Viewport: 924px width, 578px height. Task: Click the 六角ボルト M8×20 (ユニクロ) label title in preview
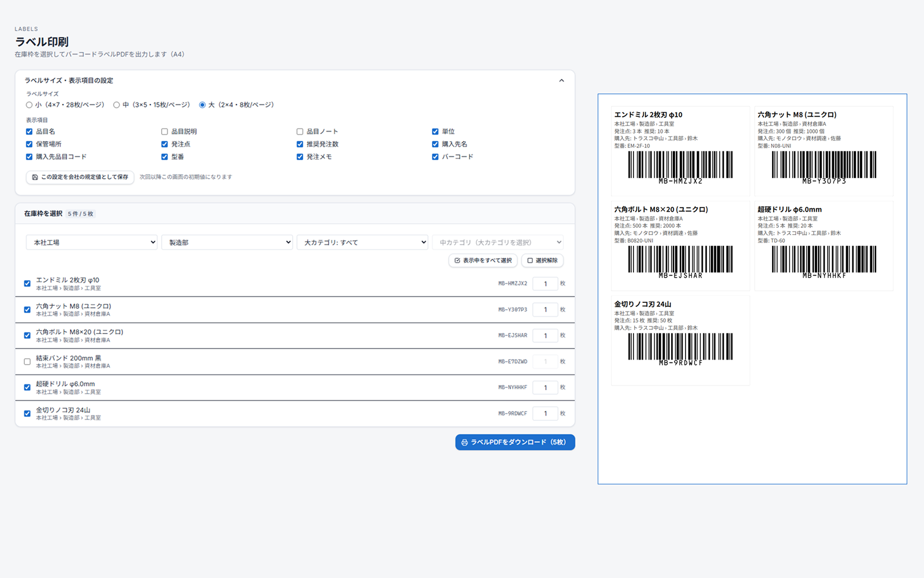click(x=661, y=209)
